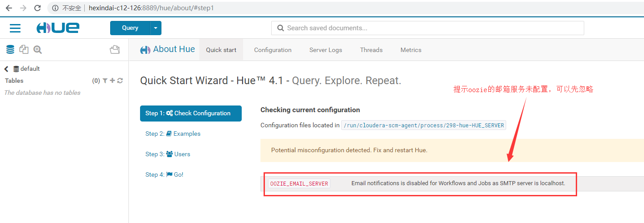644x223 pixels.
Task: Click the Hue logo
Action: point(58,28)
